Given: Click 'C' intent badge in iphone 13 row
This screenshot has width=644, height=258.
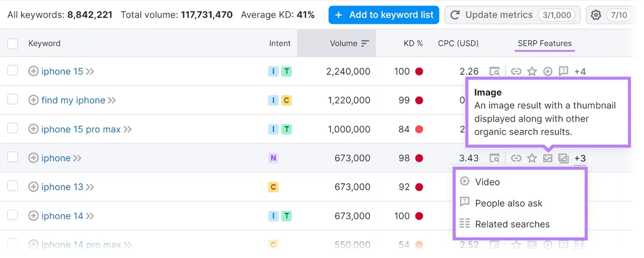Looking at the screenshot, I should pos(274,187).
